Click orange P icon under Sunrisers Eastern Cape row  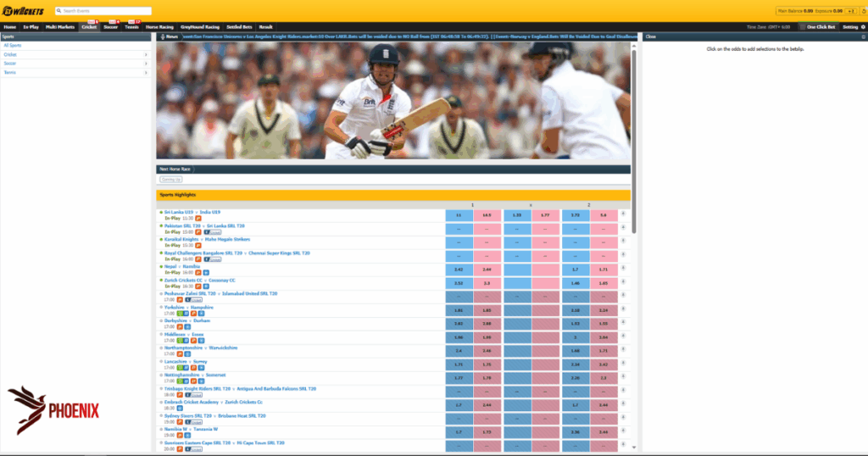tap(180, 449)
